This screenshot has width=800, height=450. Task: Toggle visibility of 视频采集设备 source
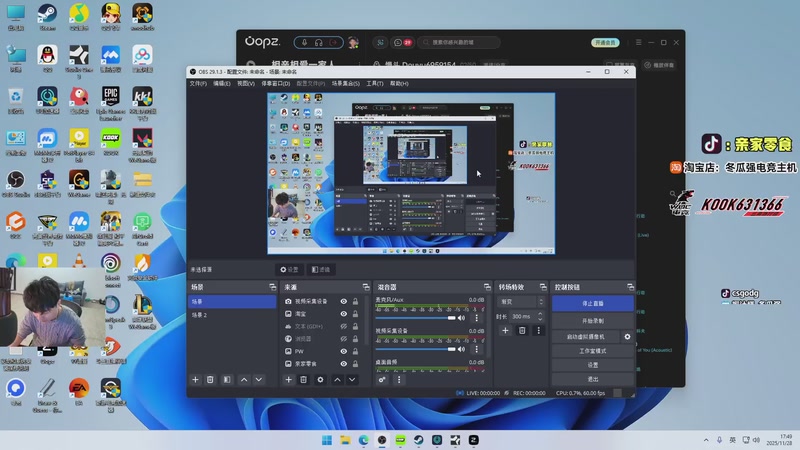pos(343,302)
